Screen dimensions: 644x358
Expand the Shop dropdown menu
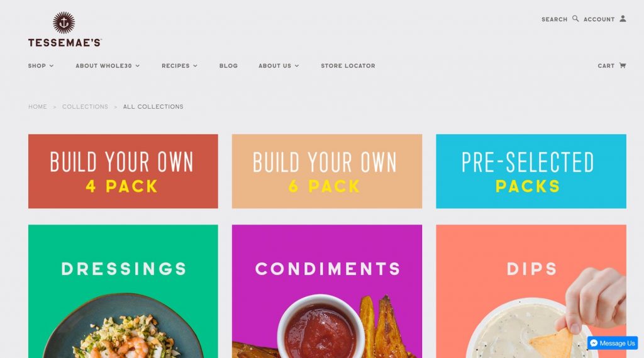41,66
